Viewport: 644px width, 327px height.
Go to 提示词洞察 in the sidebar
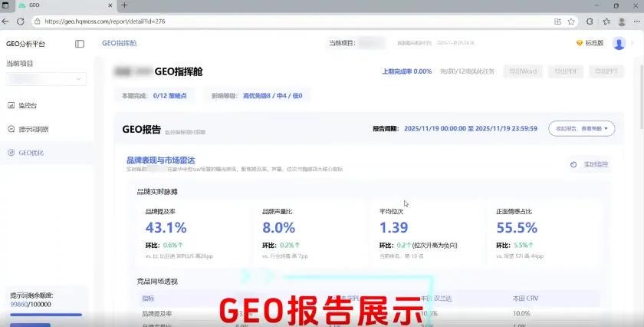click(x=32, y=129)
